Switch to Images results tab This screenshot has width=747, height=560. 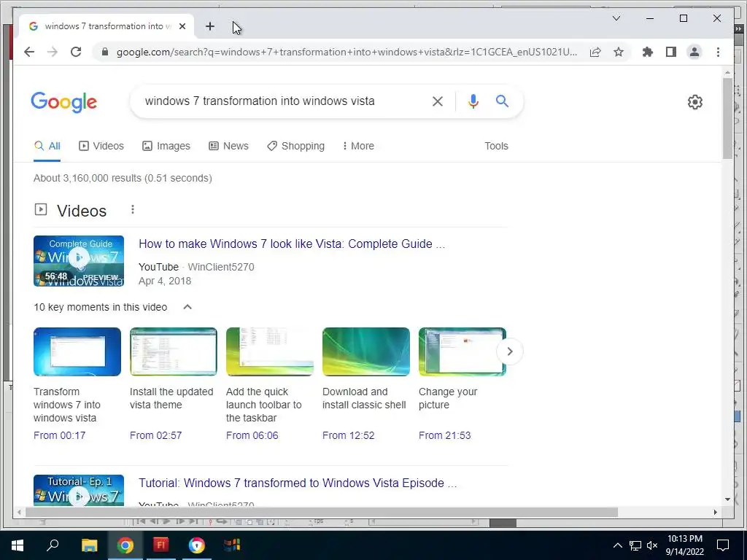click(x=166, y=146)
